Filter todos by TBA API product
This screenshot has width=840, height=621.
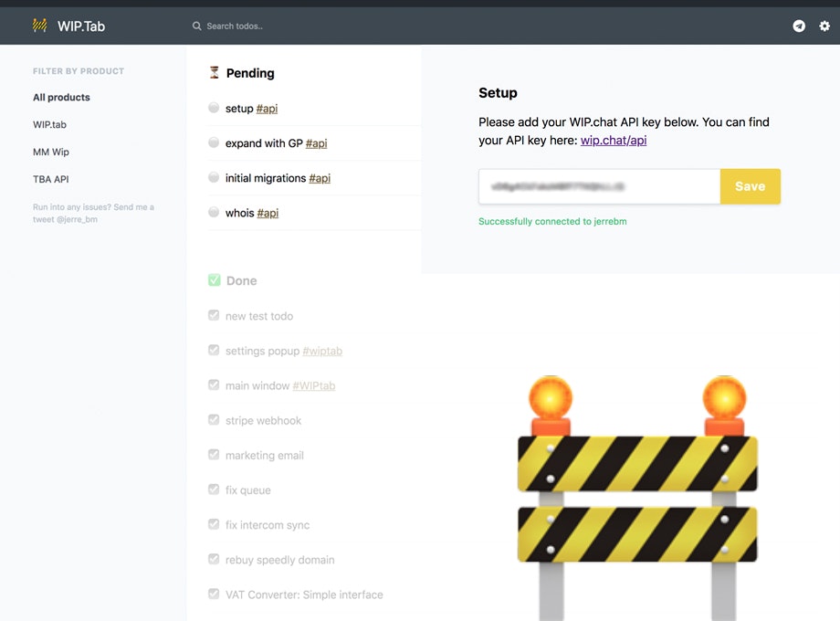pyautogui.click(x=51, y=179)
